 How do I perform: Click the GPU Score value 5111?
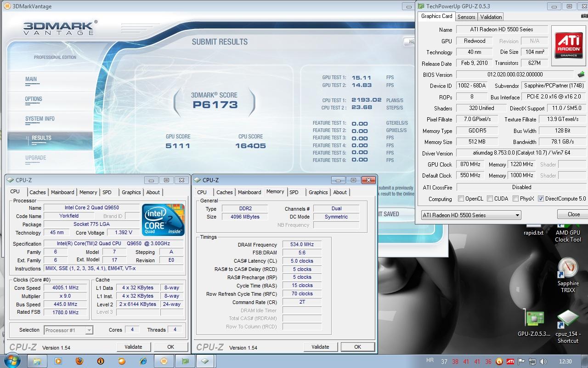click(x=178, y=146)
